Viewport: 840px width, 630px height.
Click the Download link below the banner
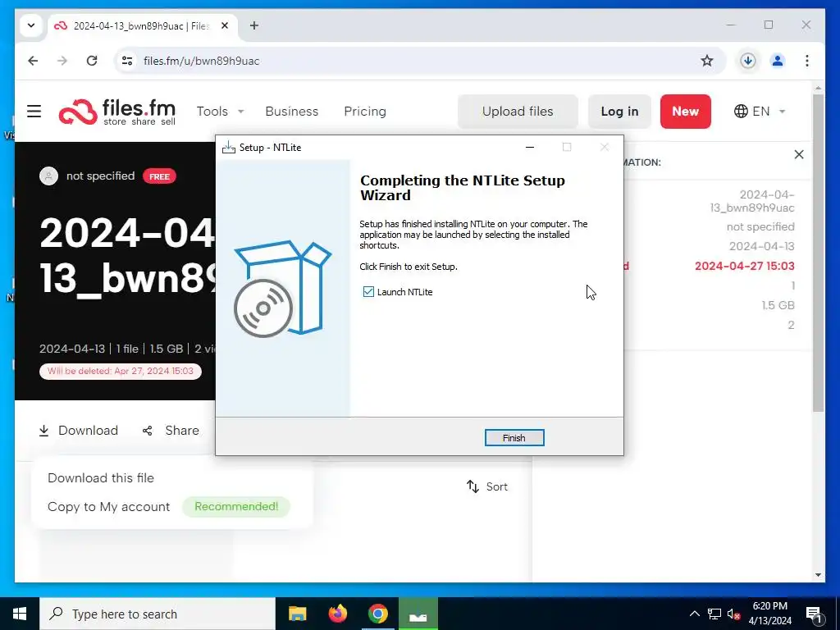[x=79, y=430]
